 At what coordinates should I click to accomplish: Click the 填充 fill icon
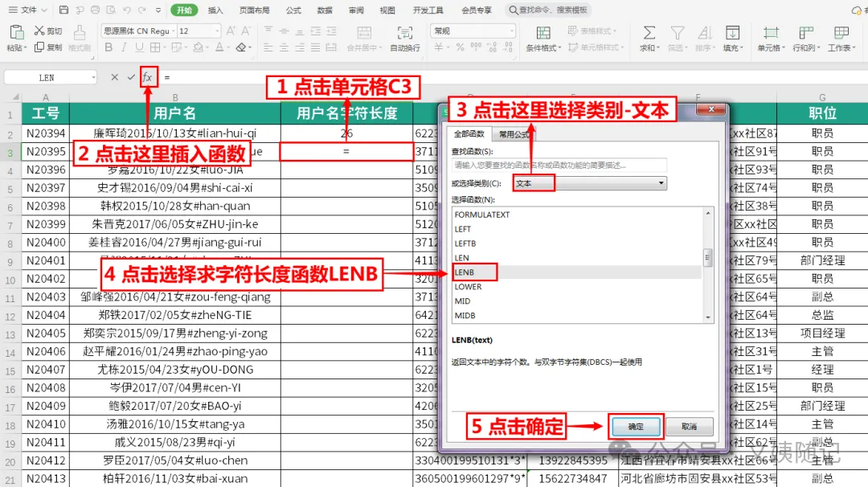[x=732, y=33]
